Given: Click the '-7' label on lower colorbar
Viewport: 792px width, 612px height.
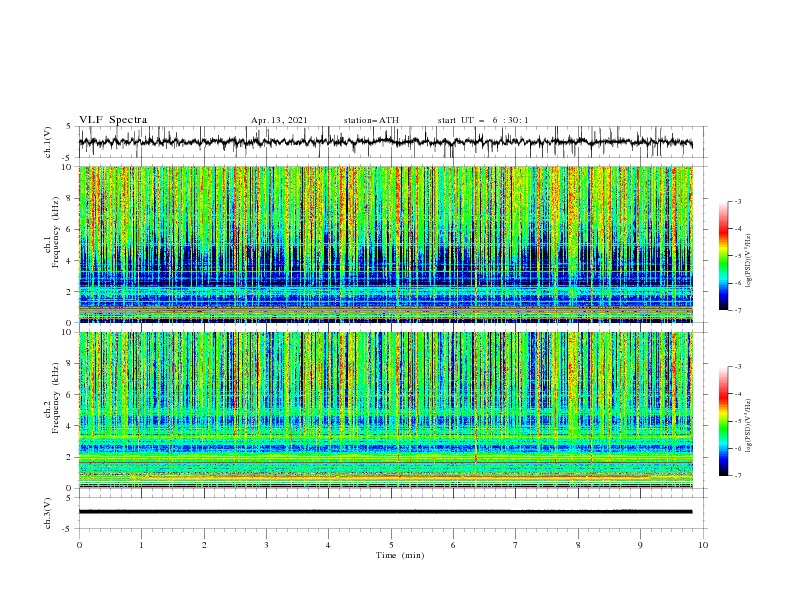Looking at the screenshot, I should [738, 475].
